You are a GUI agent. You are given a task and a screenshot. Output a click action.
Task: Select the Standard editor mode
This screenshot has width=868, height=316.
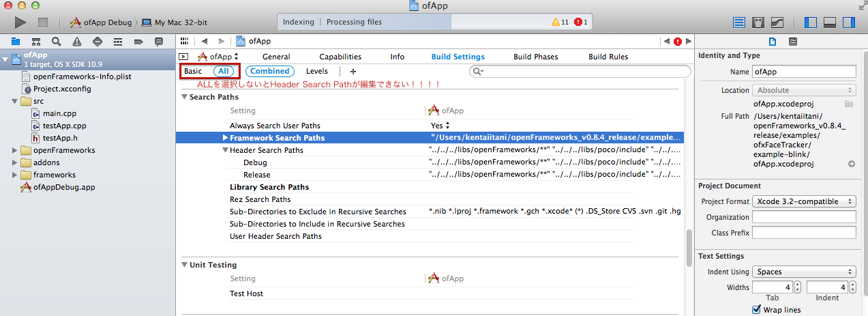point(739,23)
